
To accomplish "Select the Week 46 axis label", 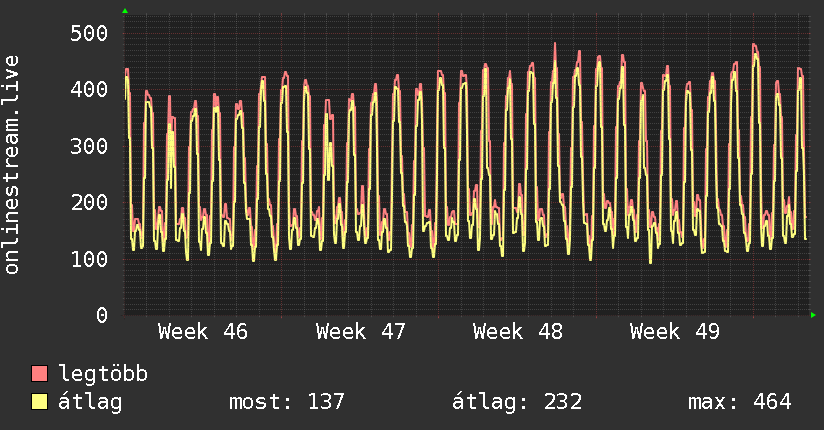I will click(x=202, y=332).
